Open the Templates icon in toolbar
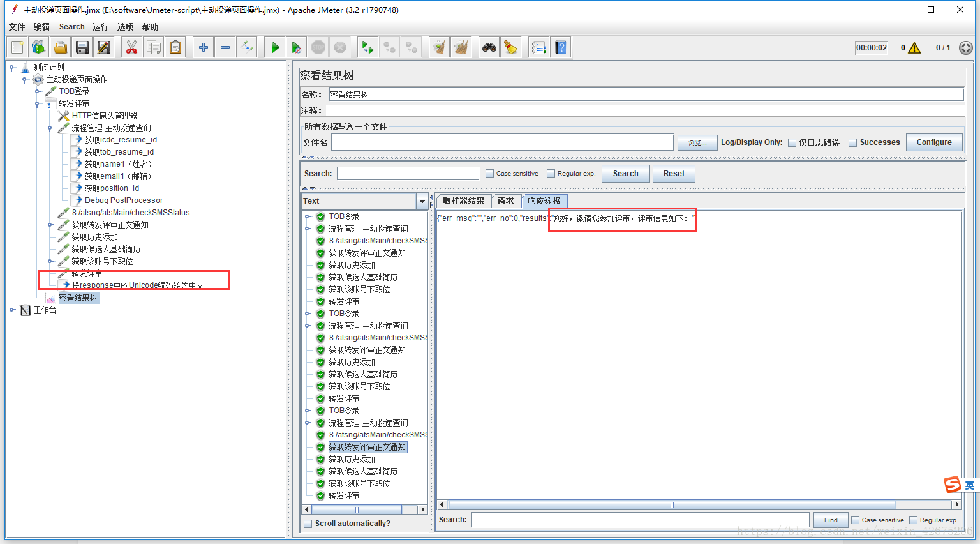The width and height of the screenshot is (980, 544). point(39,47)
